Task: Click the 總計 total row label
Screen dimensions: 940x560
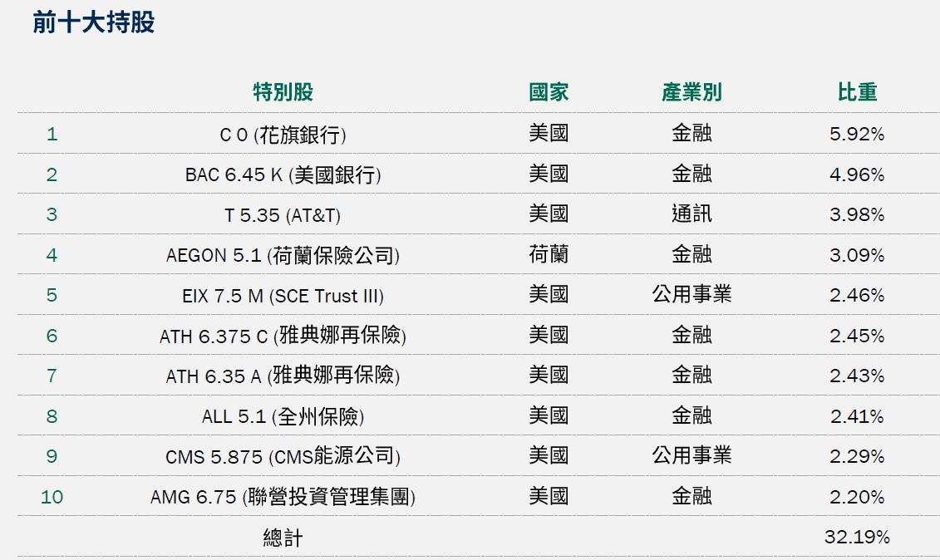Action: (x=283, y=538)
